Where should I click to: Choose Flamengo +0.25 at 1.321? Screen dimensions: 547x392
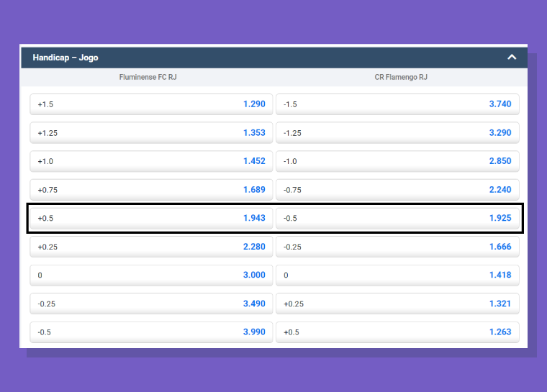pos(397,304)
